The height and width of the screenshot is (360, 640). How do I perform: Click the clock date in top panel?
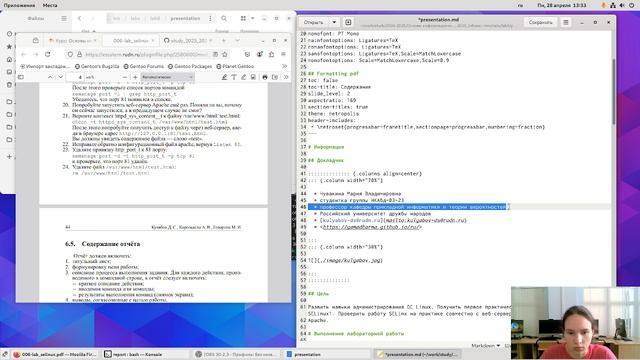562,5
